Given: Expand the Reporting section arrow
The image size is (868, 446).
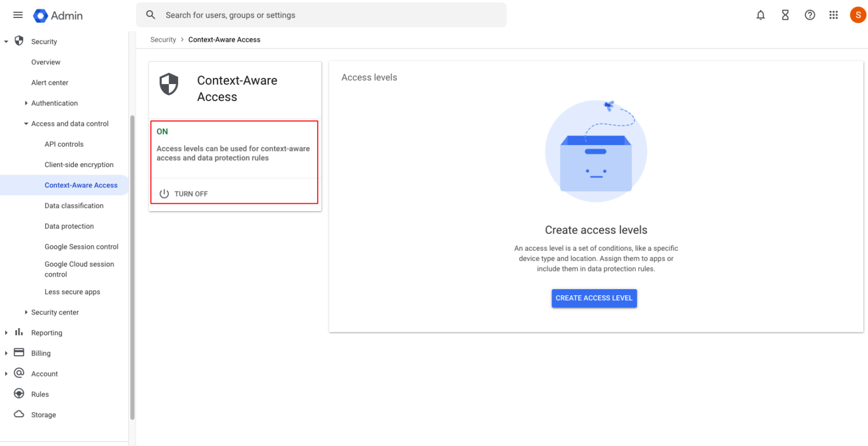Looking at the screenshot, I should pyautogui.click(x=6, y=333).
